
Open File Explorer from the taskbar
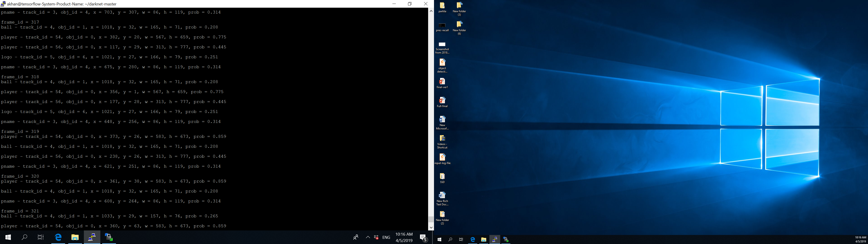[x=75, y=237]
